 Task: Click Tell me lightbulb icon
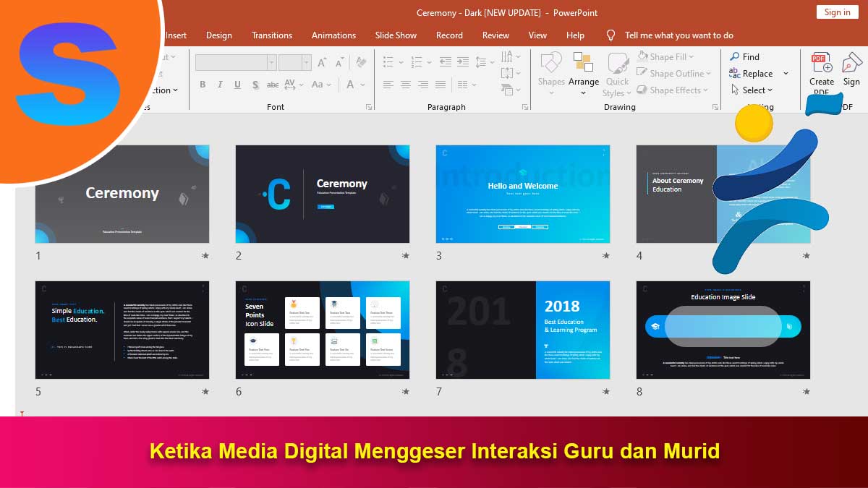coord(611,35)
